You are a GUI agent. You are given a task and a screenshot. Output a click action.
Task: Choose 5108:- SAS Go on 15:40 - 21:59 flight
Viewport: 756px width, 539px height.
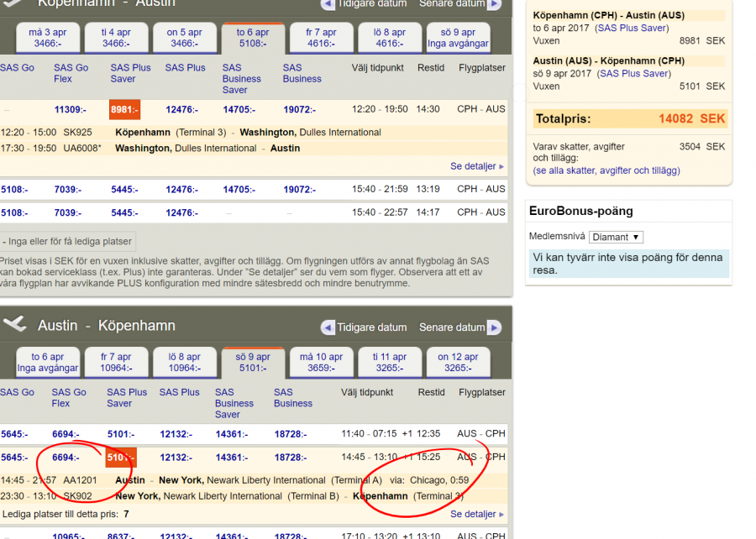pyautogui.click(x=14, y=190)
